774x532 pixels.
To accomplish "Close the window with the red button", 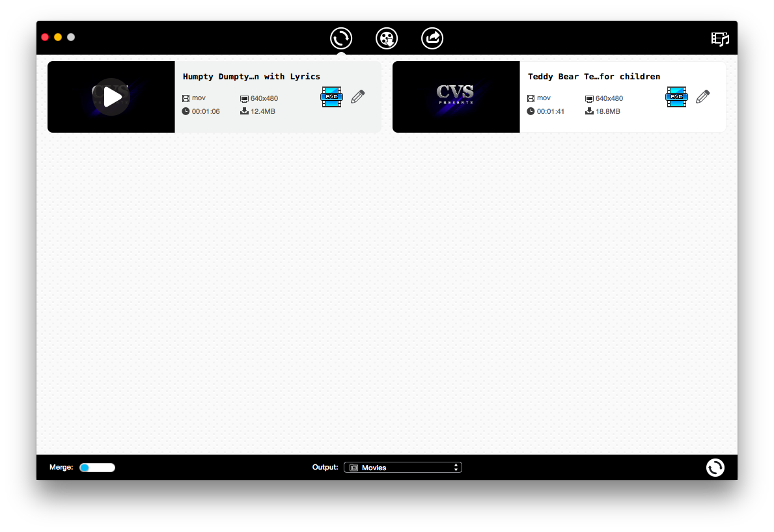I will click(x=45, y=37).
